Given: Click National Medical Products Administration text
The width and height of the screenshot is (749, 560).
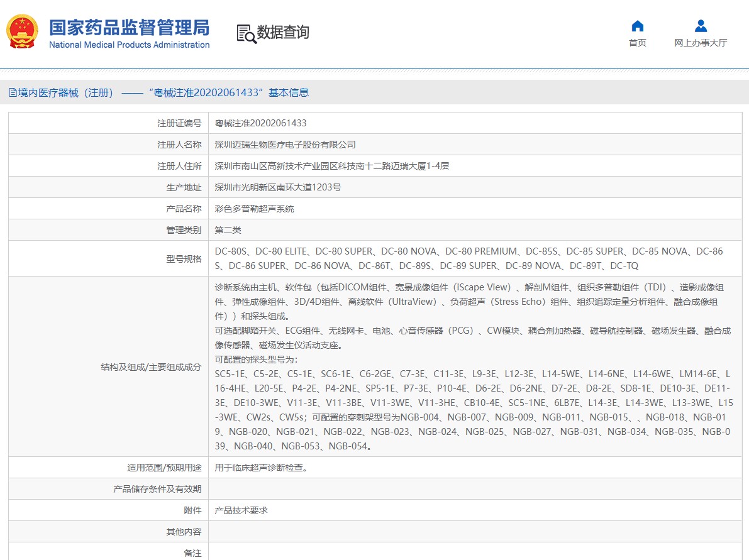Looking at the screenshot, I should pyautogui.click(x=130, y=45).
